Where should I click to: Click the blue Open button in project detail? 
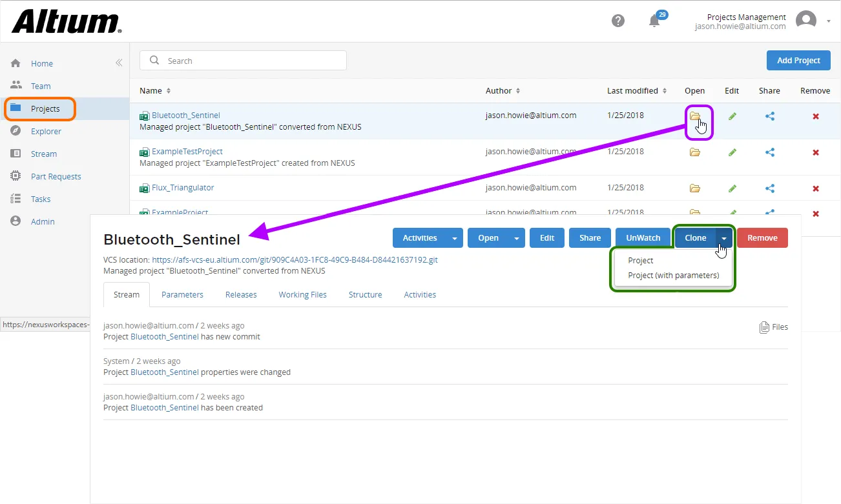point(488,237)
